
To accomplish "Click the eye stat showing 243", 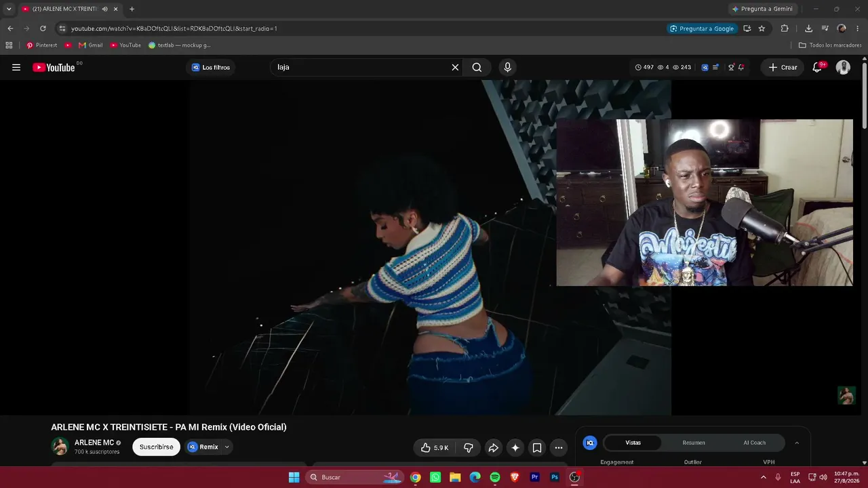I will click(x=682, y=67).
